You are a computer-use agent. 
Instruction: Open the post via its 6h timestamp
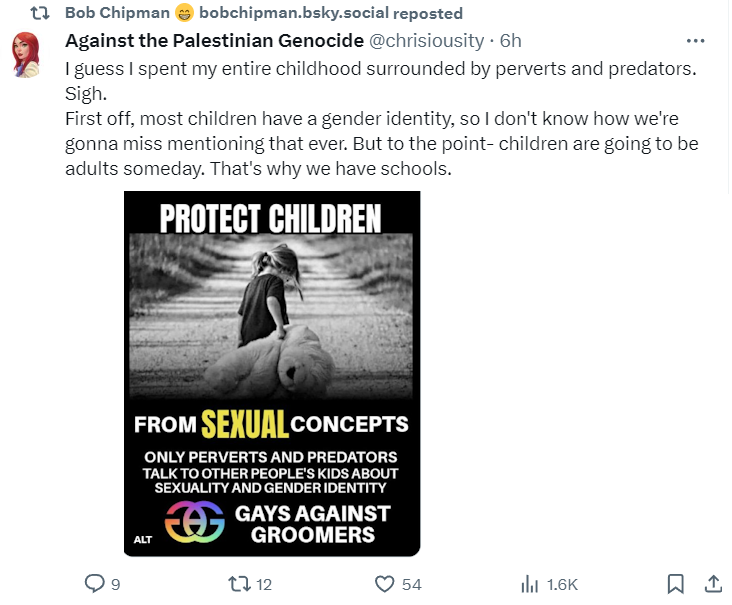click(x=510, y=41)
